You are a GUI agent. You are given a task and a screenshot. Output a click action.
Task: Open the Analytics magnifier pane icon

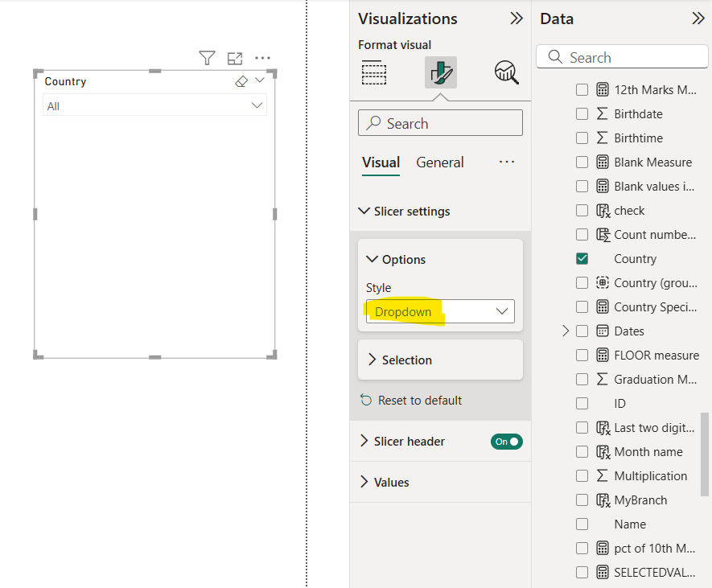505,72
